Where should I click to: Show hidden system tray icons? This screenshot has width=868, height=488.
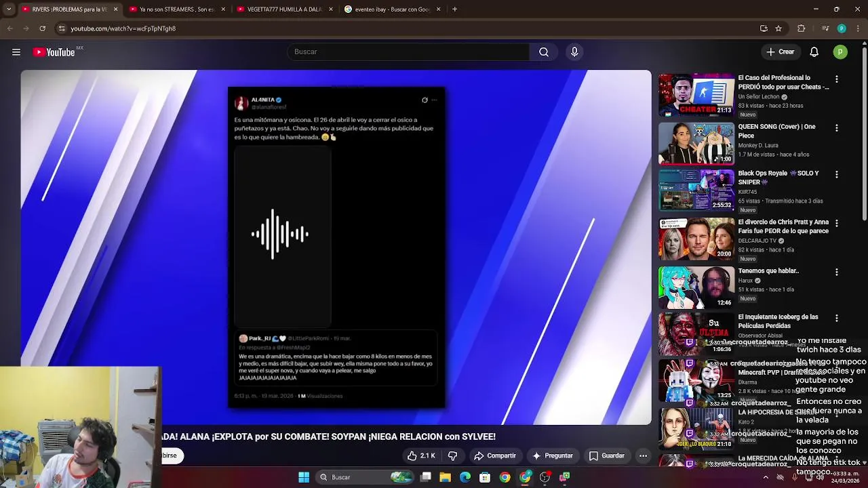click(766, 477)
